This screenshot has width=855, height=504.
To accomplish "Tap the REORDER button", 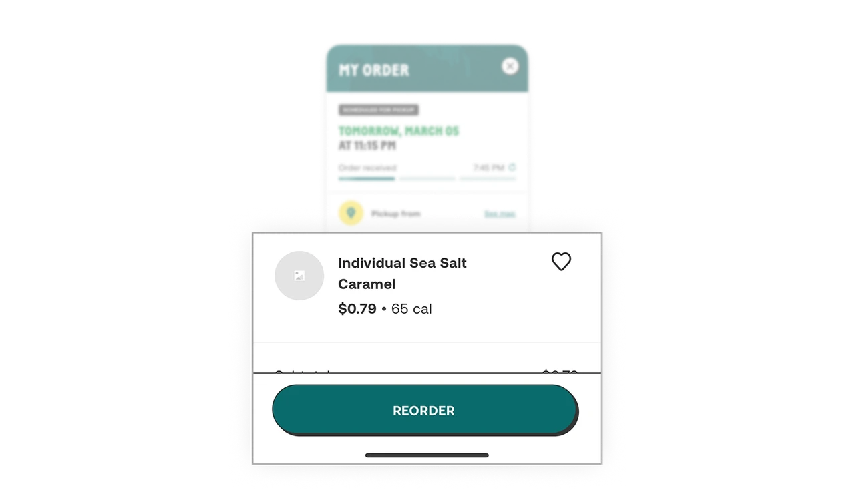I will (x=425, y=410).
